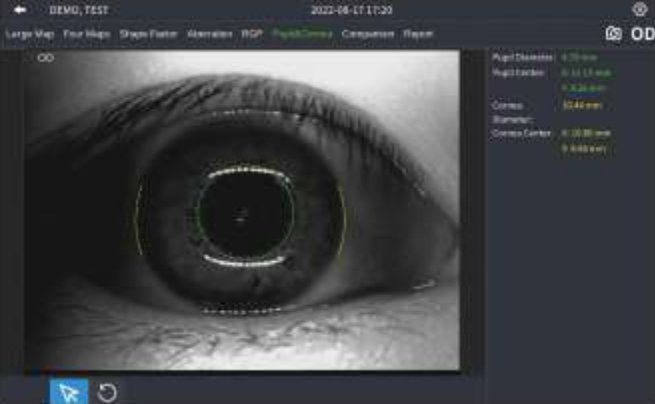This screenshot has width=655, height=404.
Task: Click the OD eye indicator
Action: pyautogui.click(x=641, y=33)
